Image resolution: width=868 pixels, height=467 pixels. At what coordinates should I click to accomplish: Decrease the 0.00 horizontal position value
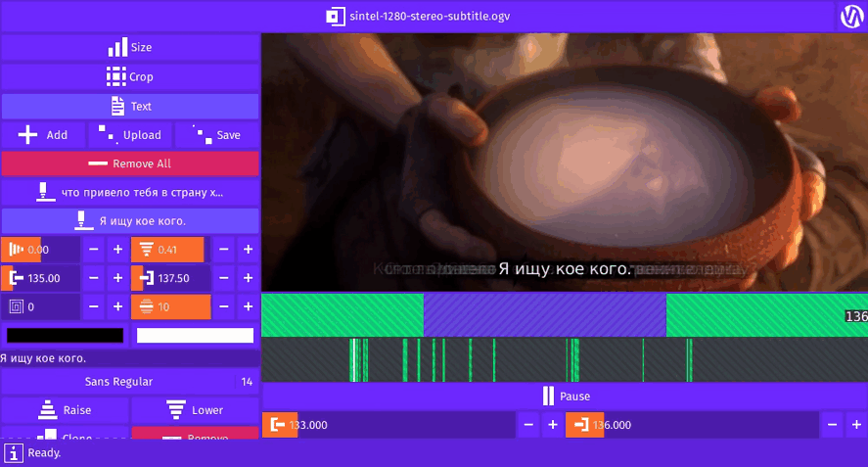[x=94, y=250]
